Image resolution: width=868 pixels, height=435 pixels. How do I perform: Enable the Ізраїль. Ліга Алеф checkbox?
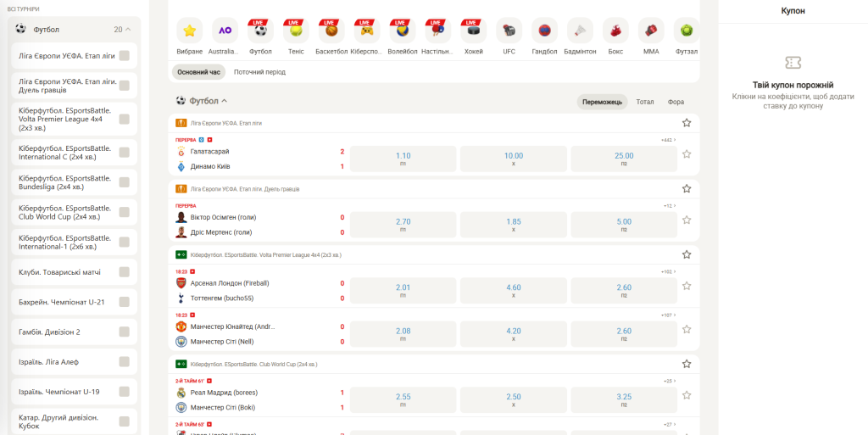(124, 361)
